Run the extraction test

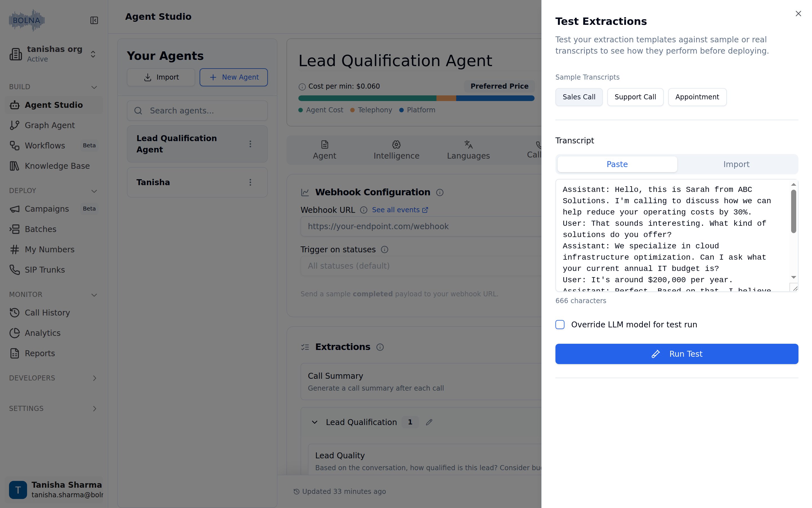pos(676,354)
